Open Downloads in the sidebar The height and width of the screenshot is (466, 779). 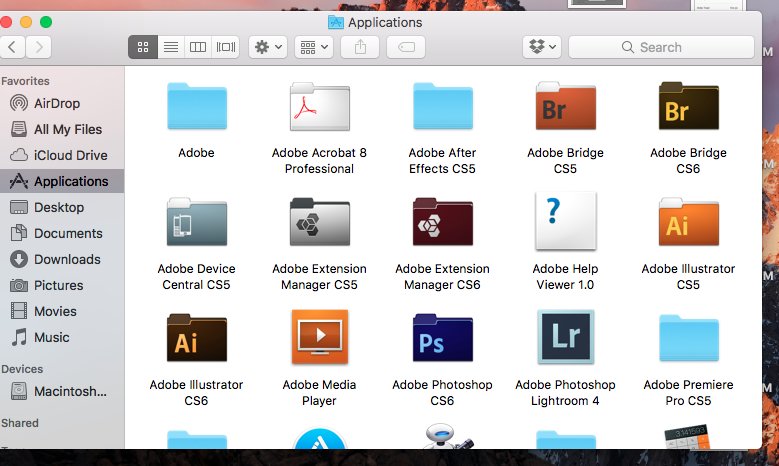coord(62,259)
